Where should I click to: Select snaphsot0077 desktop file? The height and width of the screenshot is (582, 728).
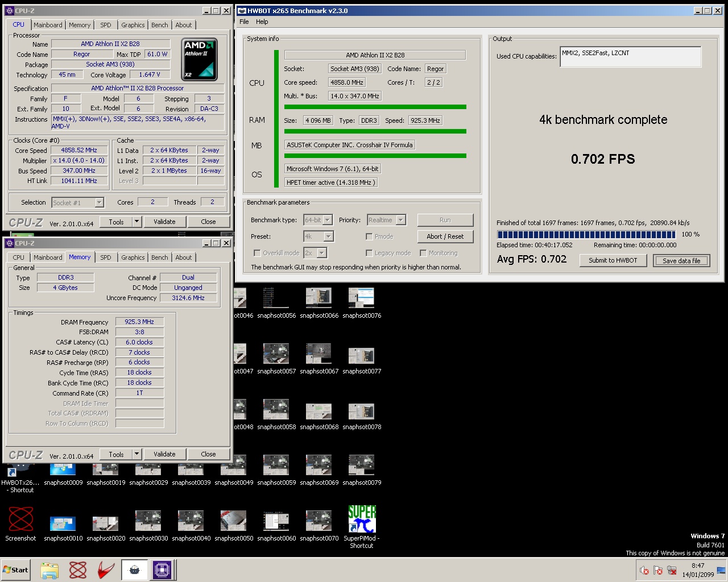pos(362,358)
